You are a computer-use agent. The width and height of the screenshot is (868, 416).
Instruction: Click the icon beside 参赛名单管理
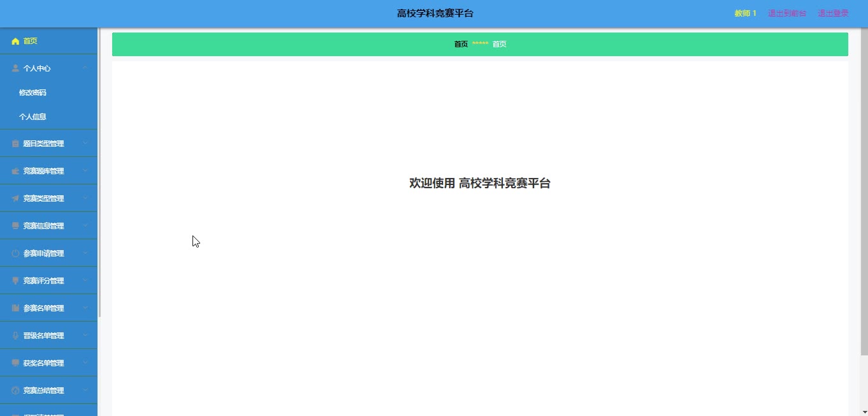[x=15, y=308]
